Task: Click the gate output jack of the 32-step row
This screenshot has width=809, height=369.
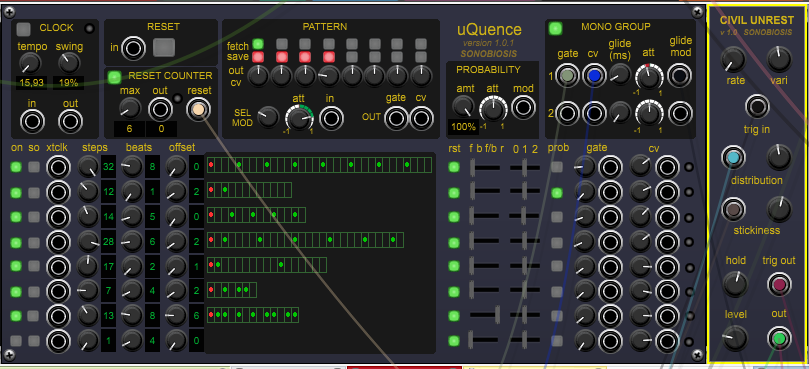Action: (610, 167)
